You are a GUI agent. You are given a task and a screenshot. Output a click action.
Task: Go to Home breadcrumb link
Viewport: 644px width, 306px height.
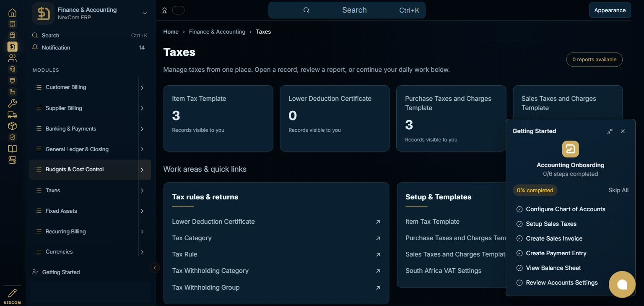171,31
